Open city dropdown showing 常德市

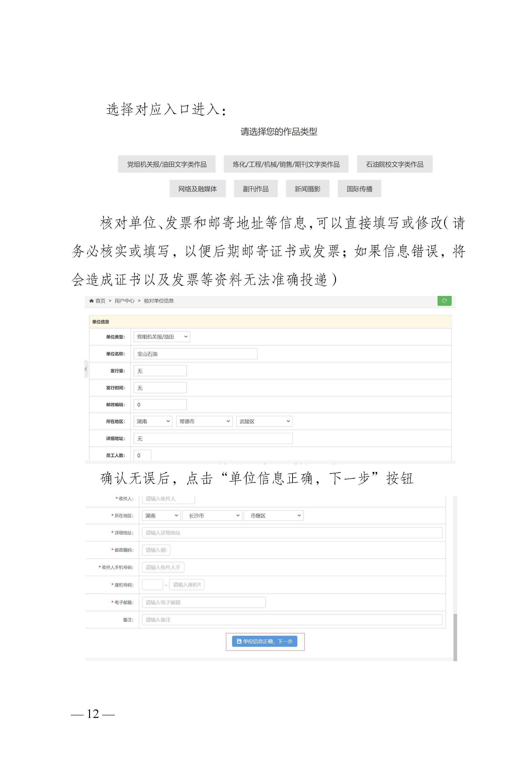[204, 421]
